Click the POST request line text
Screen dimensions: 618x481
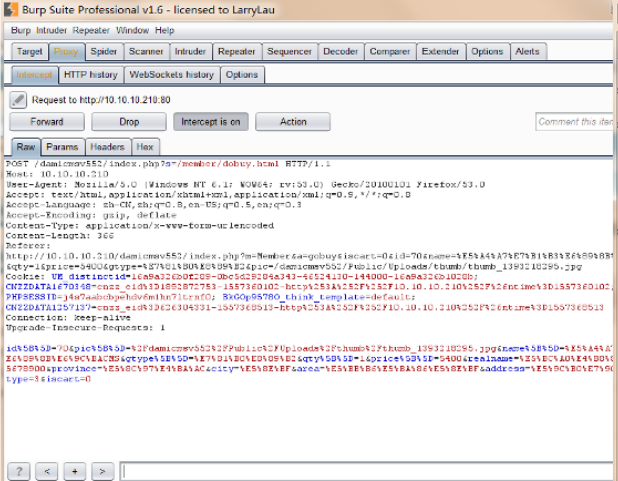(x=168, y=164)
